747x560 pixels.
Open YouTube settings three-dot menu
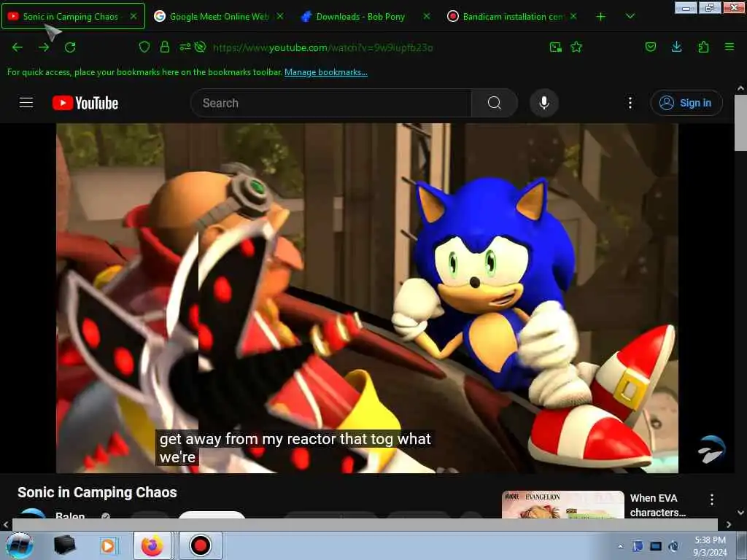point(630,103)
